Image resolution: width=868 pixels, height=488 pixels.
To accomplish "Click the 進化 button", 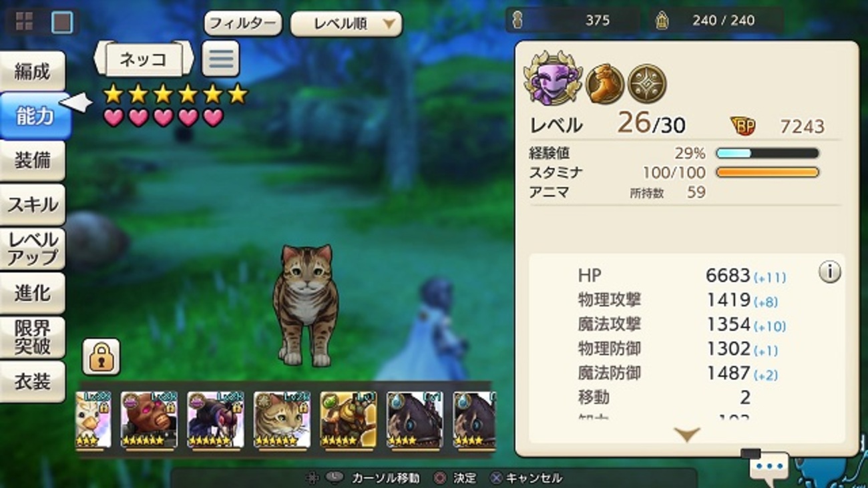I will (x=33, y=292).
